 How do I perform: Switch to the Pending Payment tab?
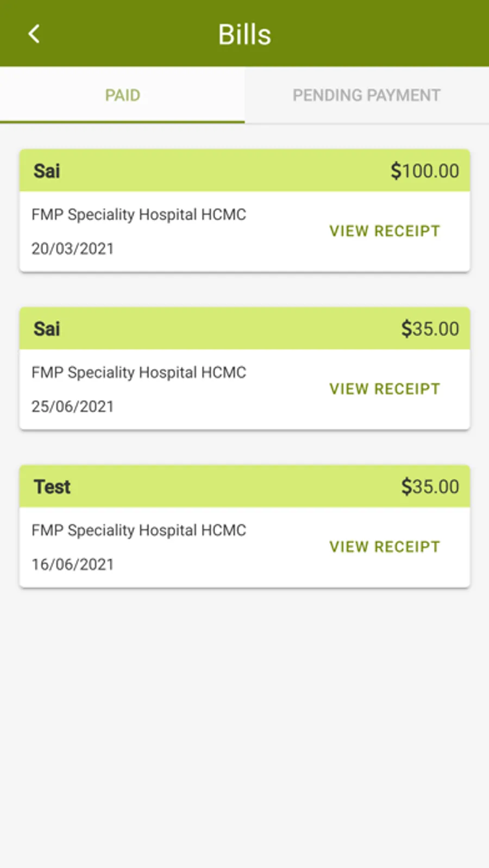366,96
